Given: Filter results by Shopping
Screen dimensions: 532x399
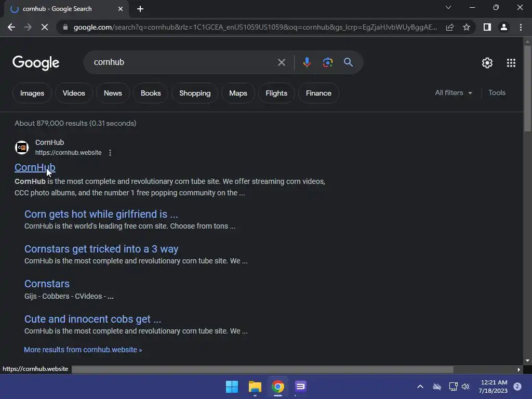Looking at the screenshot, I should click(x=195, y=93).
